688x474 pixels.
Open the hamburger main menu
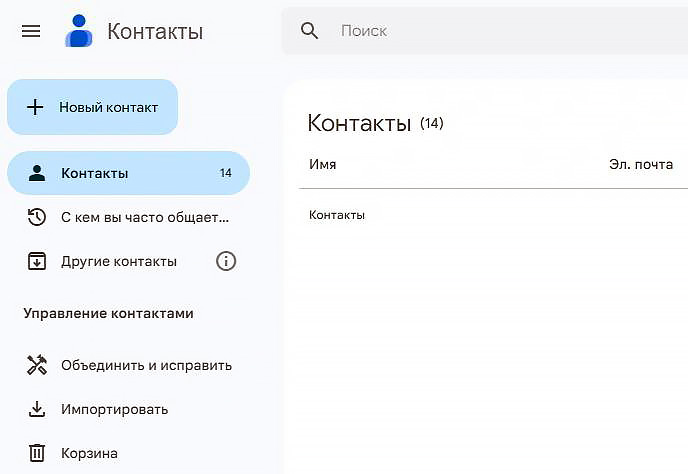[x=31, y=31]
